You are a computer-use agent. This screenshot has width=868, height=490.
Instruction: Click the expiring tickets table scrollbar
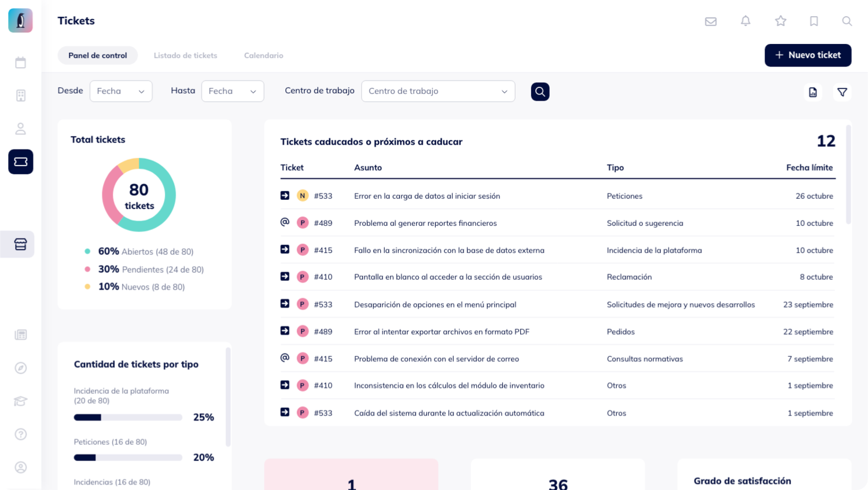pos(848,174)
